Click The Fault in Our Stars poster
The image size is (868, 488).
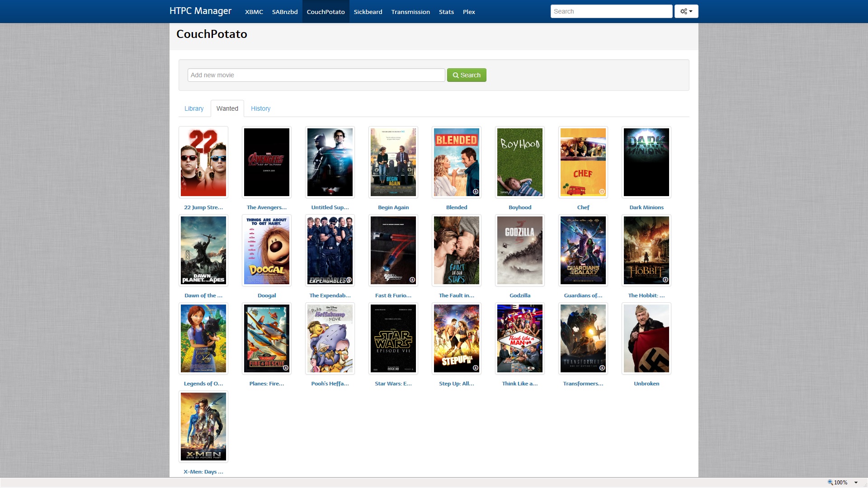click(457, 250)
